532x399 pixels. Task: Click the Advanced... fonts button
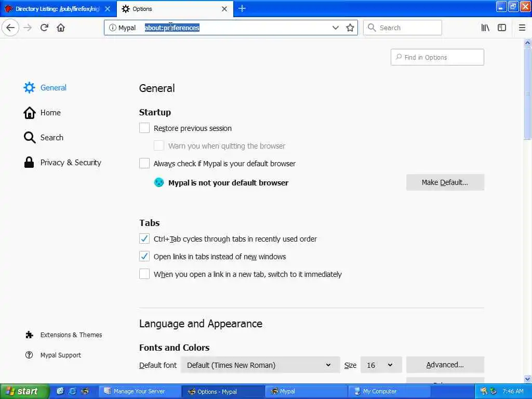tap(445, 365)
